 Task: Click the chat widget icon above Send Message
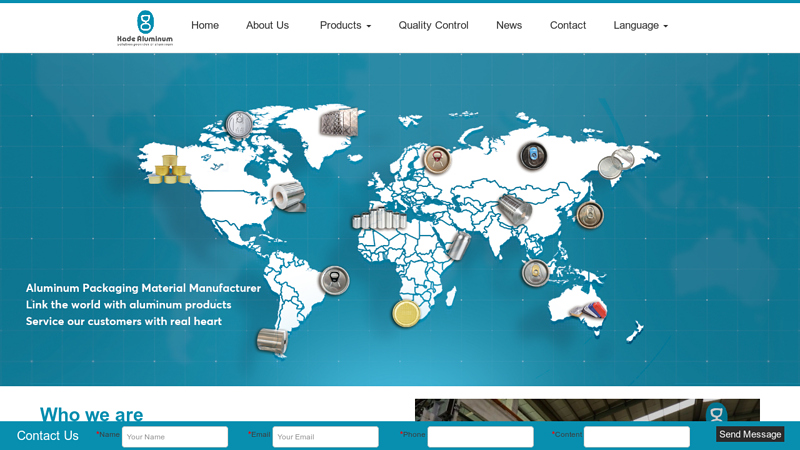tap(716, 413)
